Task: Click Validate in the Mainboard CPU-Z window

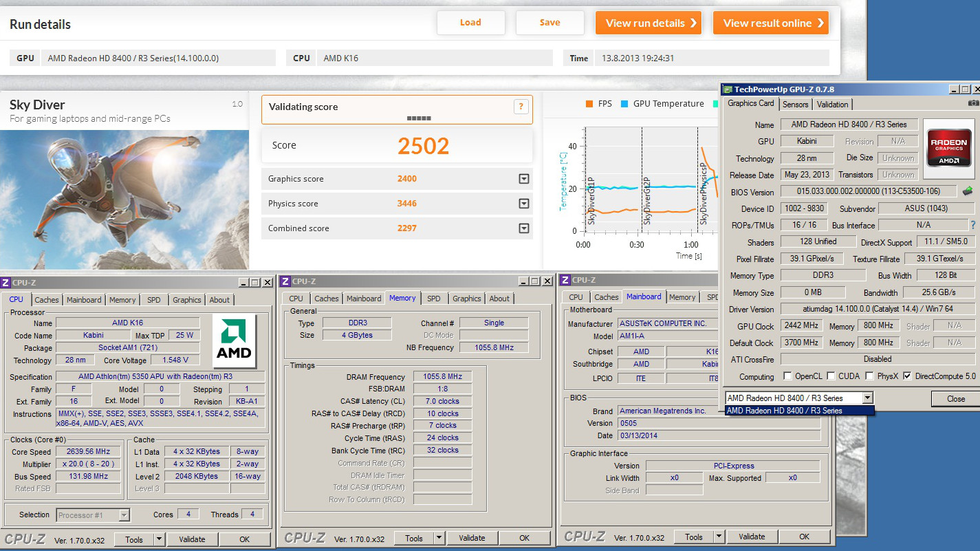Action: point(752,537)
